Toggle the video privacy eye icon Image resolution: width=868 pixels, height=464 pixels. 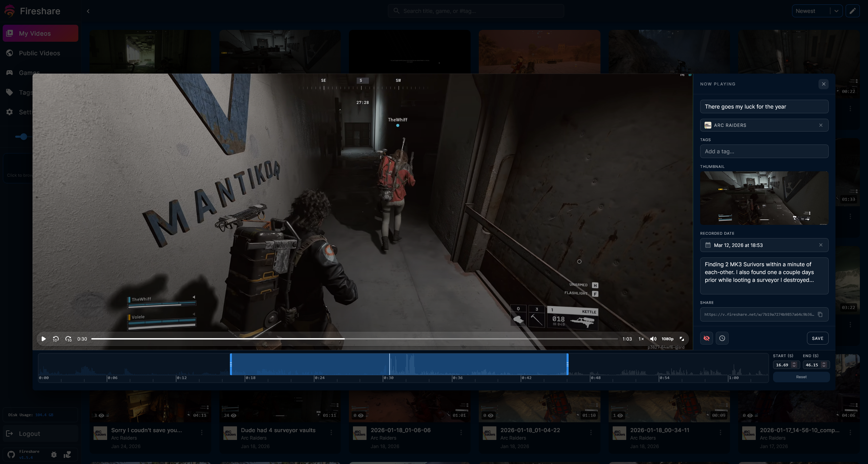[707, 338]
